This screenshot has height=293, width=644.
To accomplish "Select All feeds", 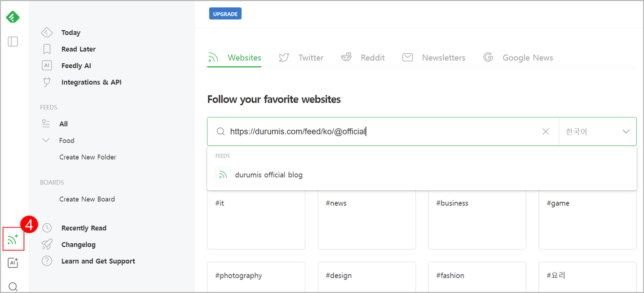I will 63,124.
